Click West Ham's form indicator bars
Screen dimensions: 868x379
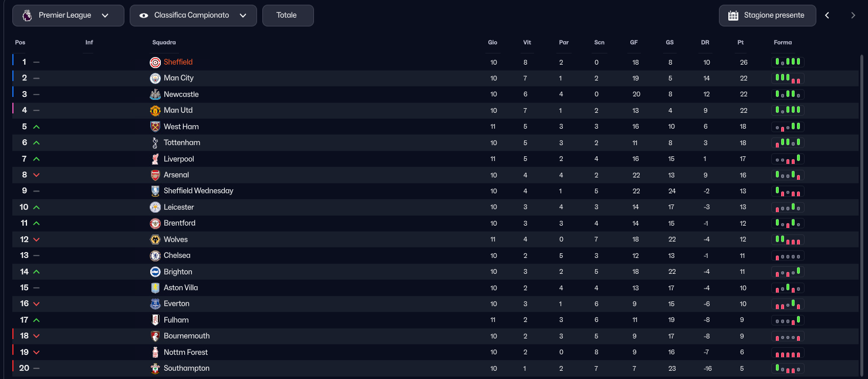(x=788, y=127)
